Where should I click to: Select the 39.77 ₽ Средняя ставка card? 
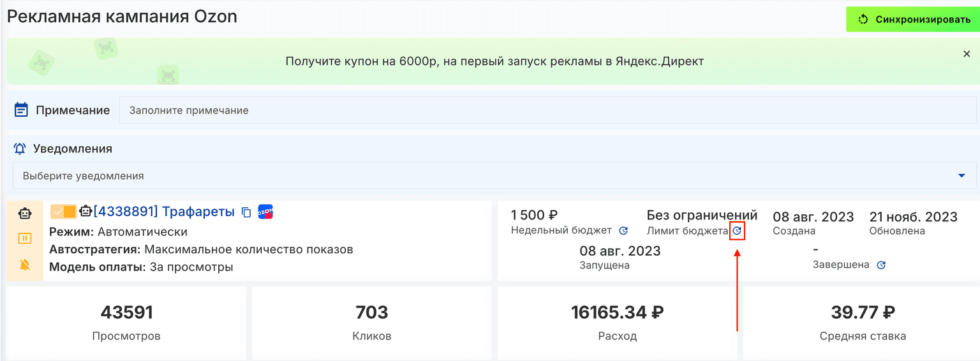pos(863,323)
